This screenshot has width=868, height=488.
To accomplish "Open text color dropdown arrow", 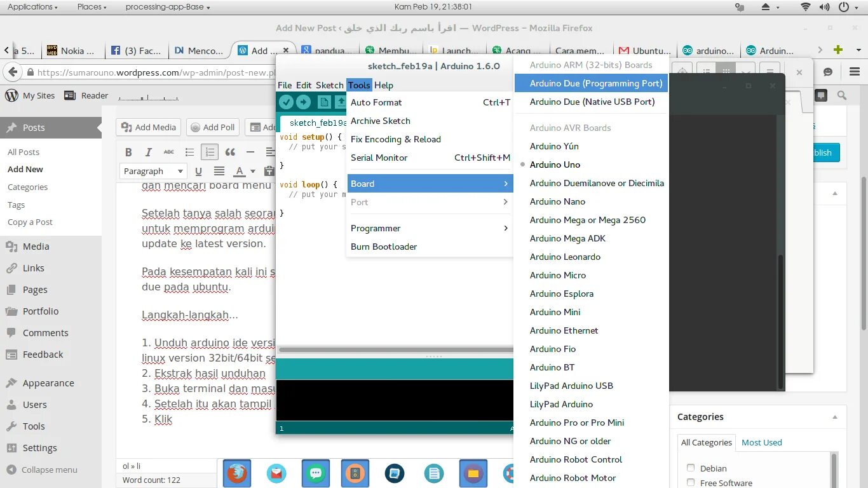I will (x=253, y=171).
